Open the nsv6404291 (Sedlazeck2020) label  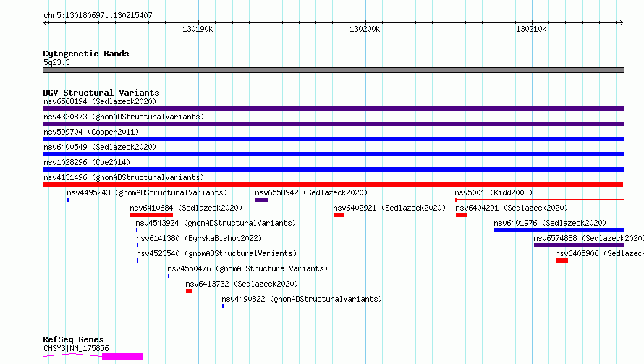(x=512, y=208)
